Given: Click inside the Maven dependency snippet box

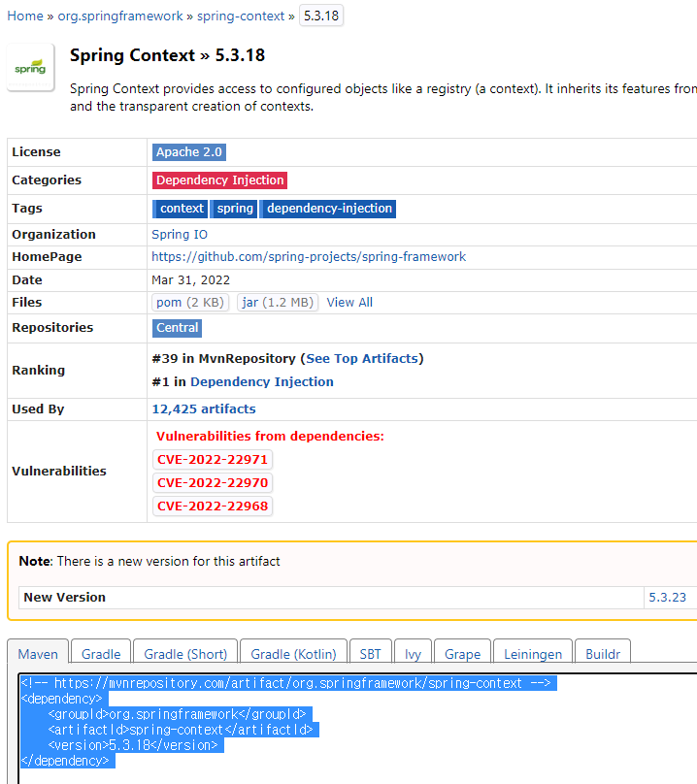Looking at the screenshot, I should (x=357, y=729).
